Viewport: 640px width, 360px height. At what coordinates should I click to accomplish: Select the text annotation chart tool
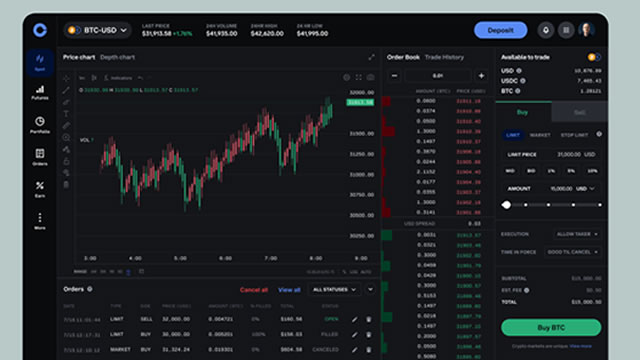[x=66, y=114]
